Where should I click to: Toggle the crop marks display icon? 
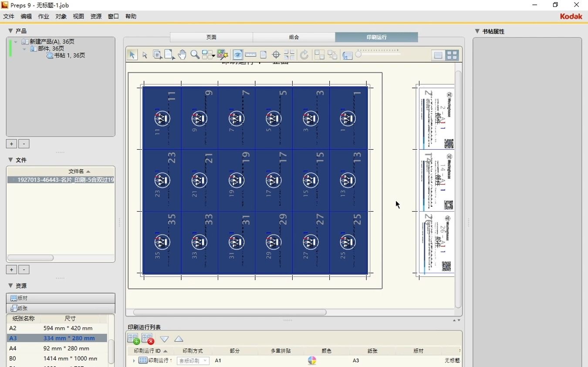point(289,54)
